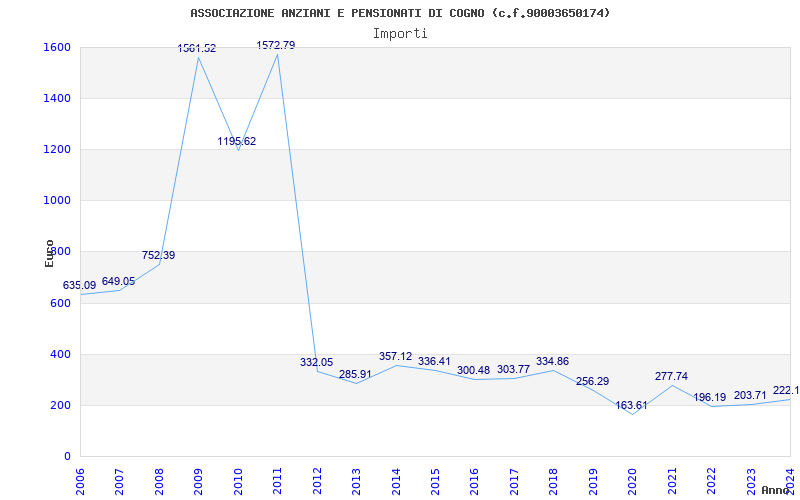The width and height of the screenshot is (800, 500).
Task: Select the y-axis tick 1400
Action: point(55,98)
